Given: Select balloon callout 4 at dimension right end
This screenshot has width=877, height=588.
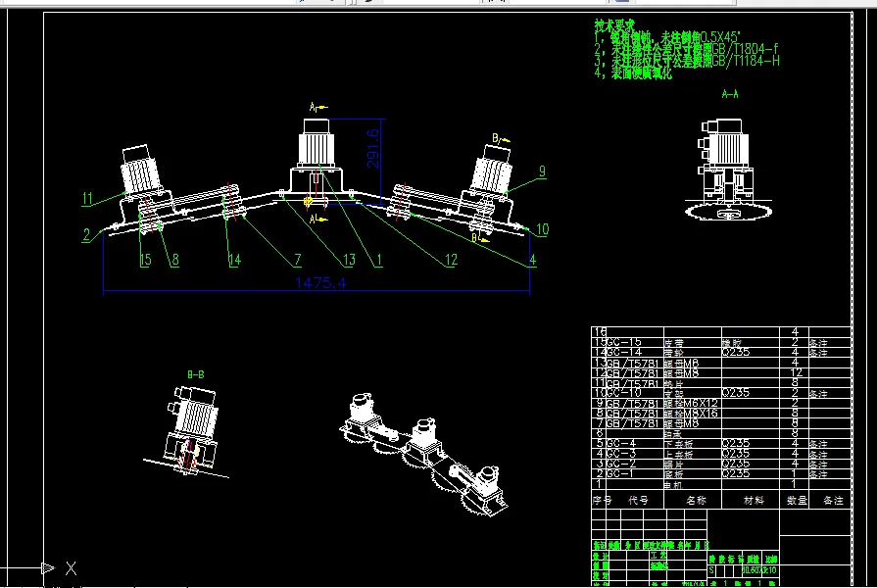Looking at the screenshot, I should [x=532, y=260].
